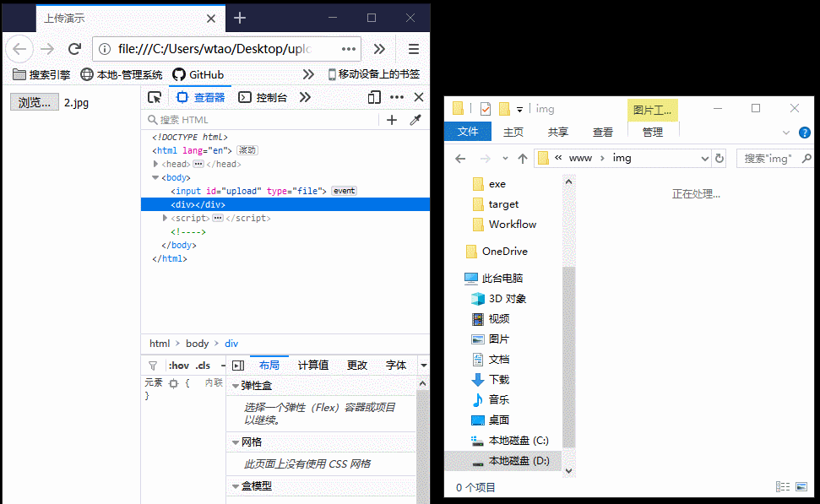Expand the Explorer ribbon chevron

[786, 133]
